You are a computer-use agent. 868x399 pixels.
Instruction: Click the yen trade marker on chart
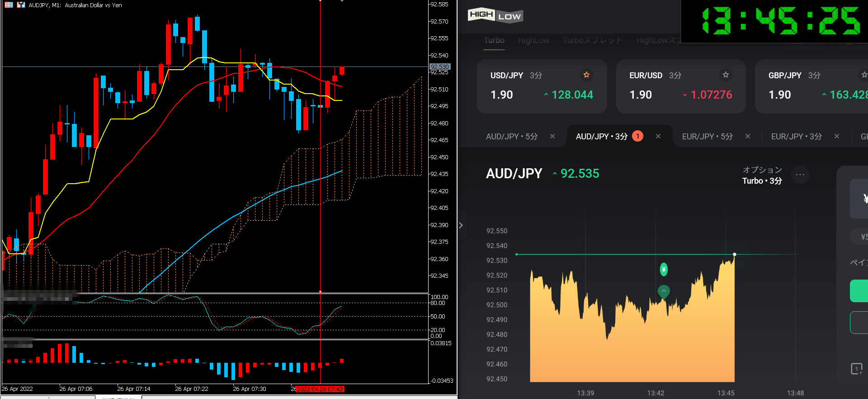click(664, 270)
